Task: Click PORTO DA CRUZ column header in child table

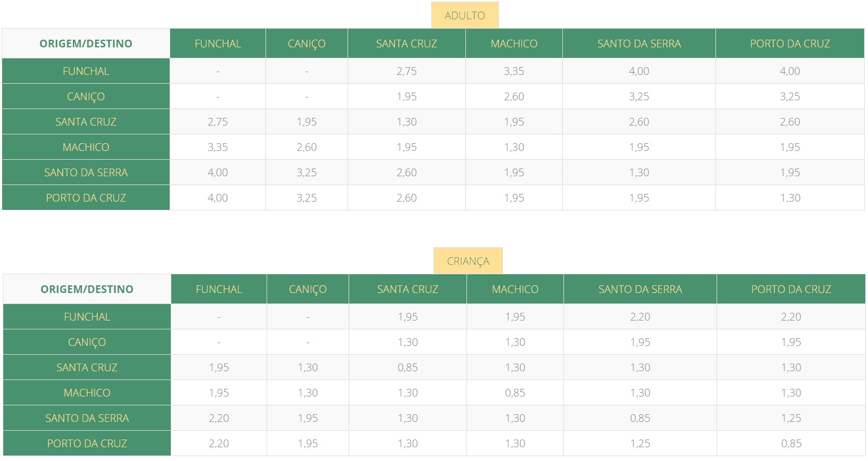Action: coord(791,289)
